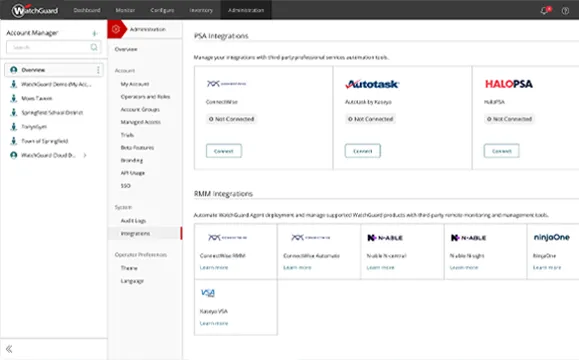Screen dimensions: 579x360
Task: Select the TonyGym account
Action: [x=34, y=127]
